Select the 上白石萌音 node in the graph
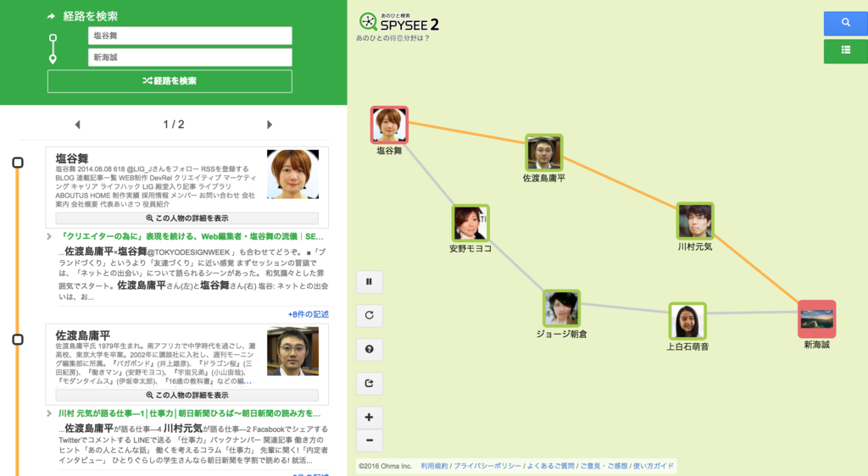The height and width of the screenshot is (476, 868). pos(687,321)
